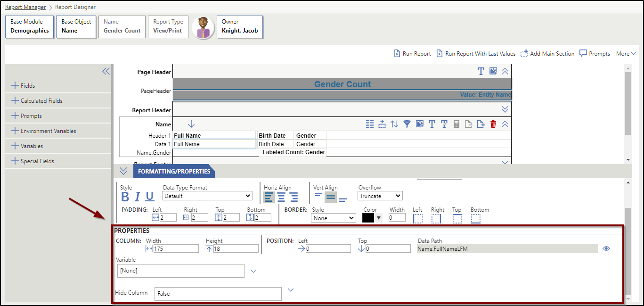The image size is (644, 306).
Task: Click the column Width input field
Action: tap(176, 248)
